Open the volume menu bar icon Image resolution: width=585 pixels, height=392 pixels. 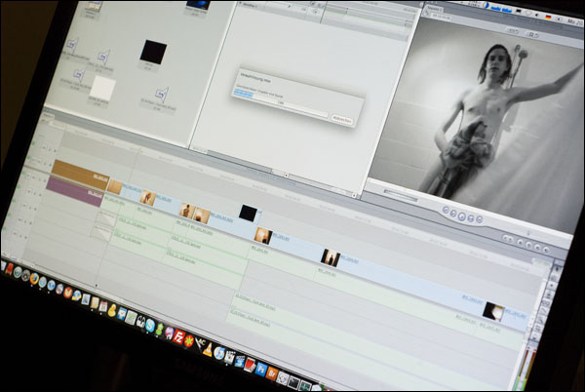coord(537,15)
